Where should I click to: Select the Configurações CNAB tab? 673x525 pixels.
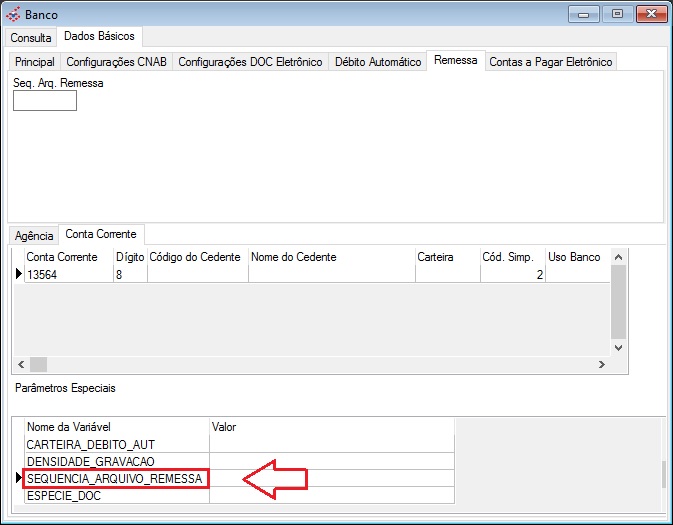tap(118, 62)
